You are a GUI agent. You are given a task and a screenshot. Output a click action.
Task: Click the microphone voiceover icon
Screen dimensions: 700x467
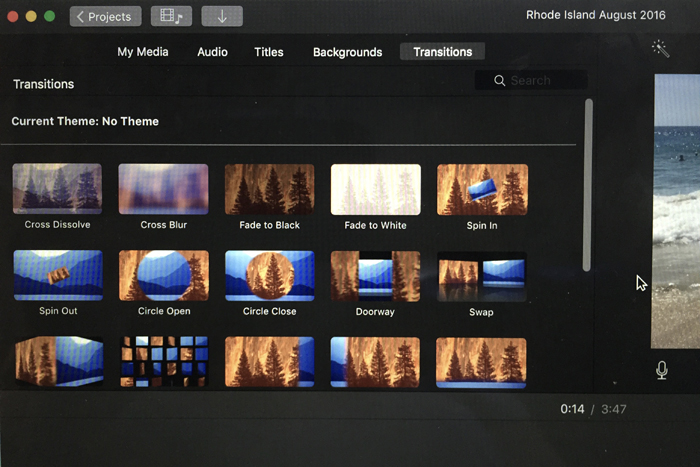tap(661, 371)
